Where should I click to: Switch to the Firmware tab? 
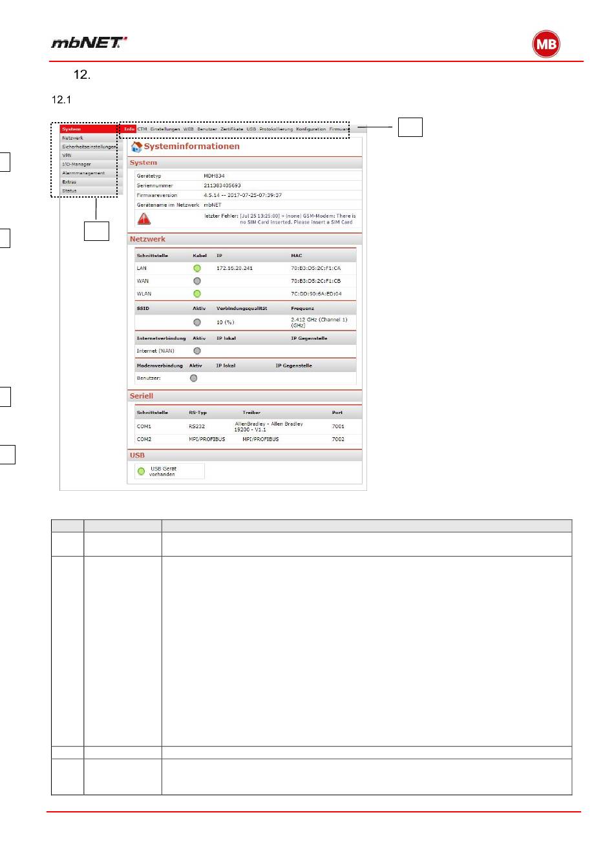pos(339,129)
